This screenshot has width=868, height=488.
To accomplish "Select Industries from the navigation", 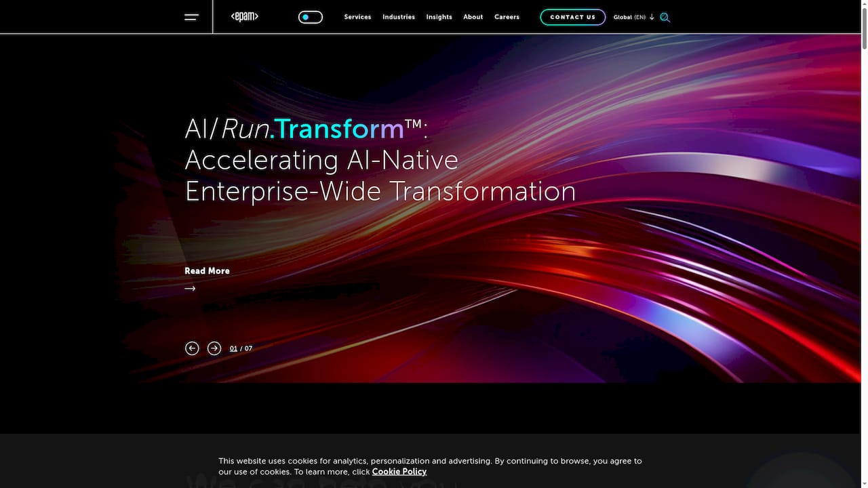I will pyautogui.click(x=398, y=17).
